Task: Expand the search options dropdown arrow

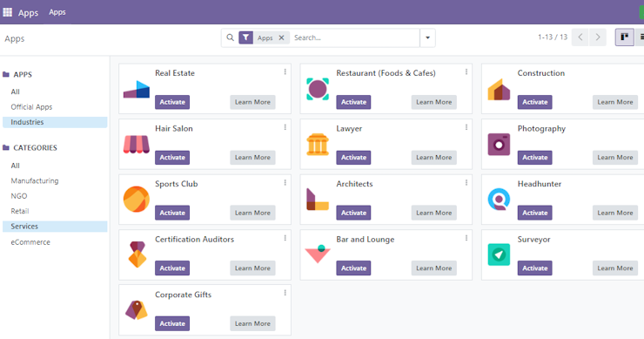Action: click(x=427, y=37)
